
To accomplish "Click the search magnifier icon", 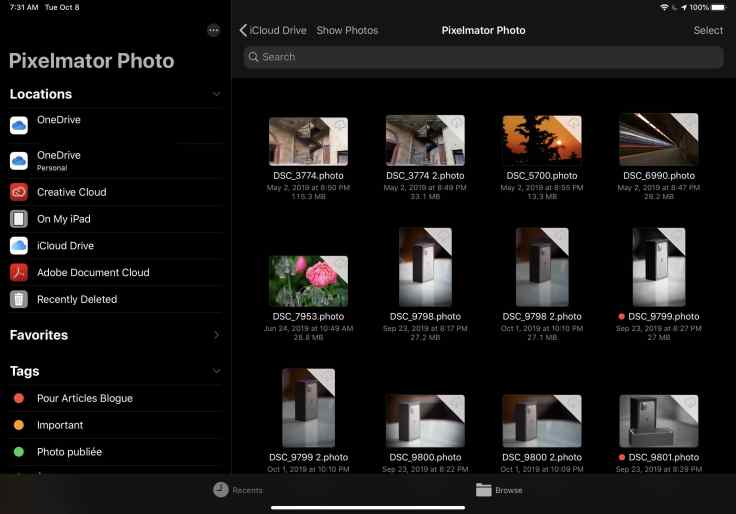I will [x=253, y=57].
